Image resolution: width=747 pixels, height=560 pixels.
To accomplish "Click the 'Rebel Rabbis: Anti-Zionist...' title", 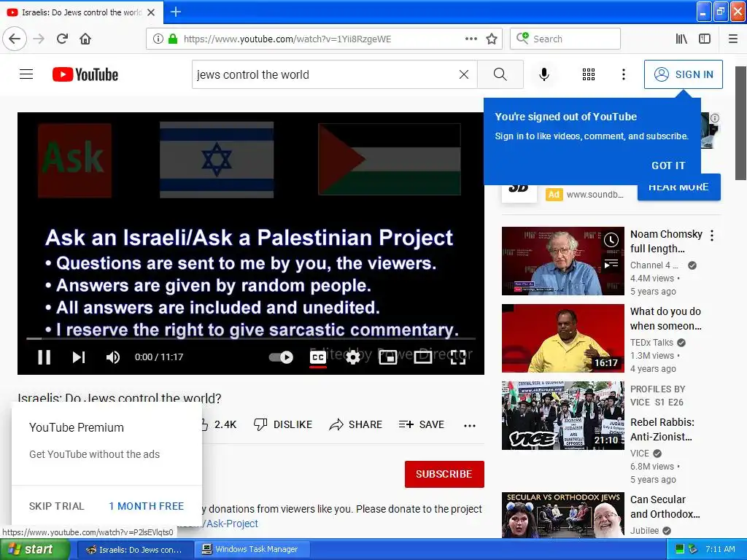I will [x=662, y=429].
